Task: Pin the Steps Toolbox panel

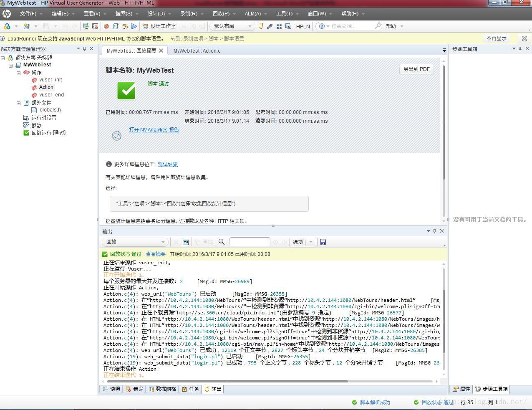Action: (x=520, y=49)
